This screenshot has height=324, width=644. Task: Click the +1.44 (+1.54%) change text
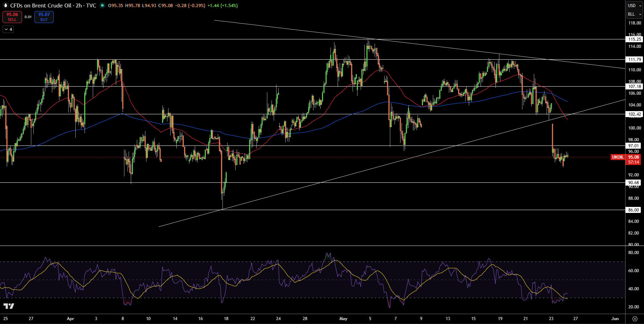[x=222, y=5]
